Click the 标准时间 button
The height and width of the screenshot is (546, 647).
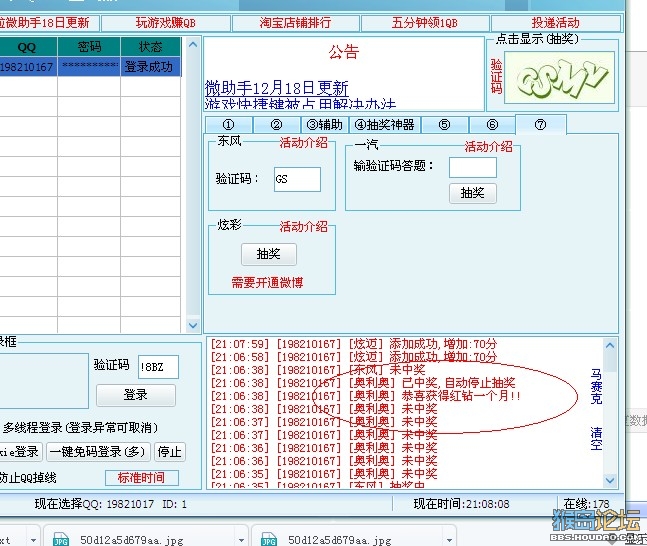[142, 478]
